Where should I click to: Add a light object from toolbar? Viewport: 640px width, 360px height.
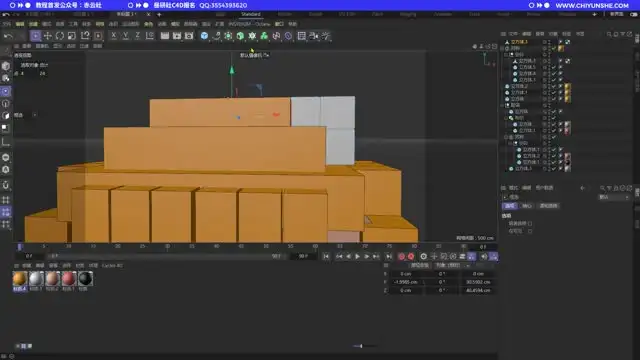pos(326,36)
